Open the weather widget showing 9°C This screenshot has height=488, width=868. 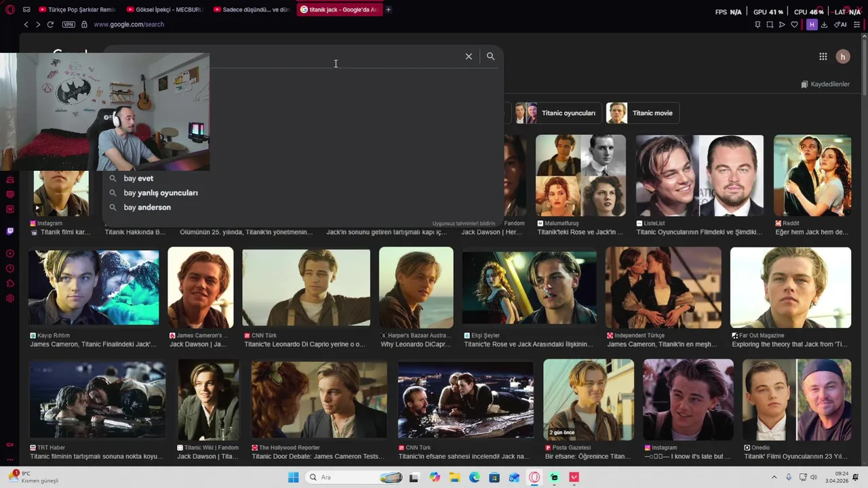click(33, 477)
